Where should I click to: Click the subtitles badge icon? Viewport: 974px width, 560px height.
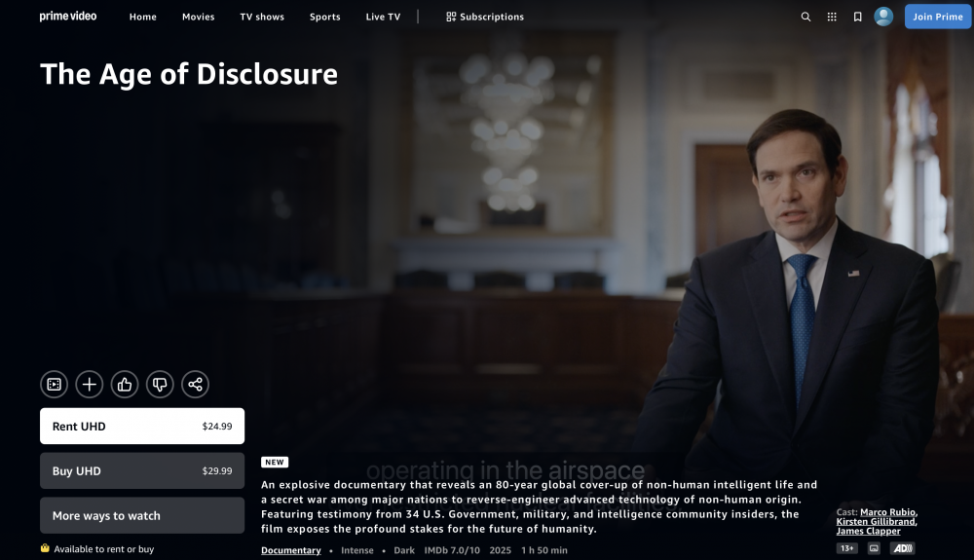pyautogui.click(x=874, y=548)
